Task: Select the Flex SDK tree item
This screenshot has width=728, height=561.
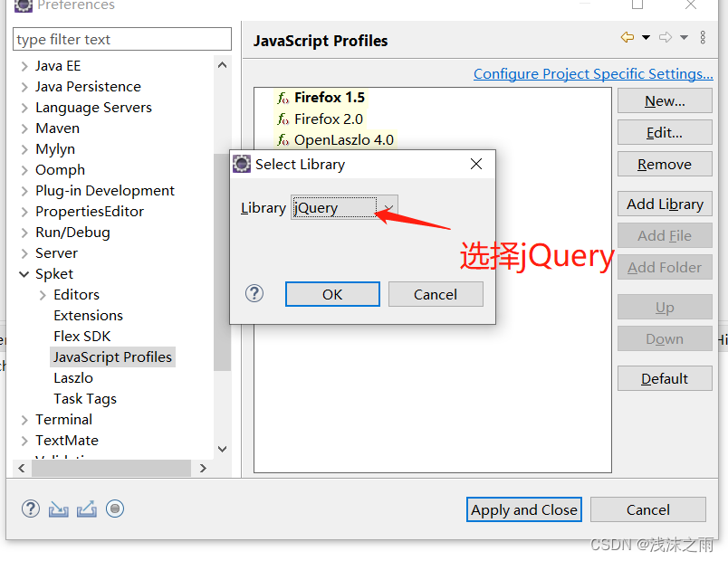Action: tap(82, 337)
